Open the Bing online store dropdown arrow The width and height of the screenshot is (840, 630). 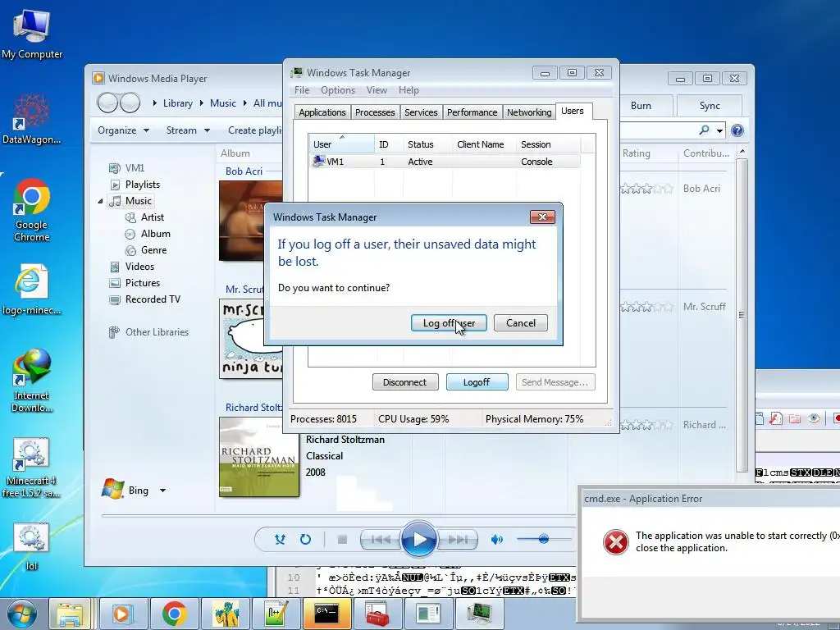[163, 491]
